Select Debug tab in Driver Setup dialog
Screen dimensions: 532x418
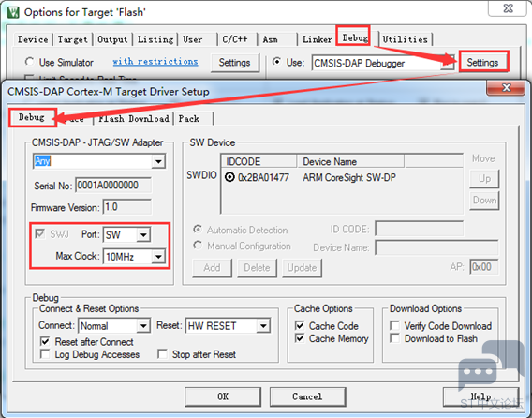tap(32, 117)
